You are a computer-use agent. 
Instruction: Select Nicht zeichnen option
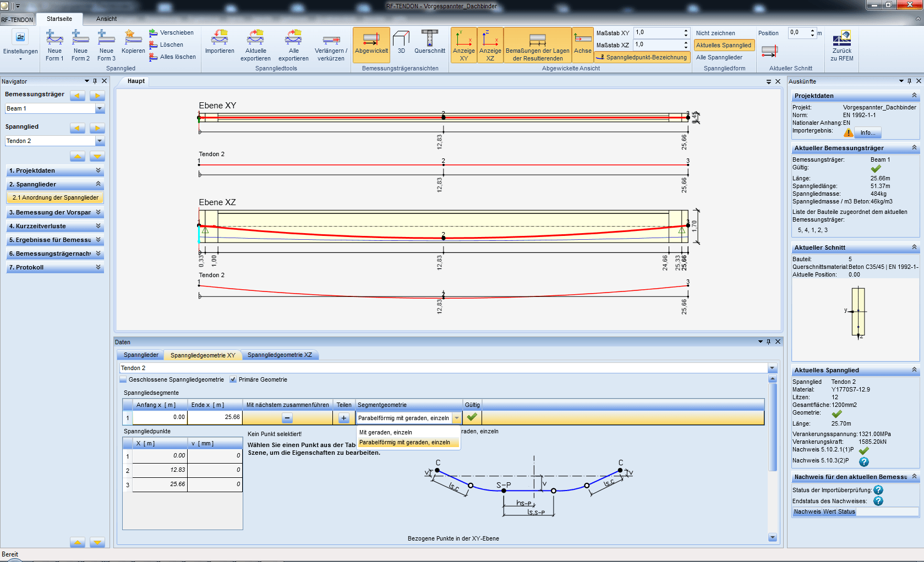click(715, 33)
